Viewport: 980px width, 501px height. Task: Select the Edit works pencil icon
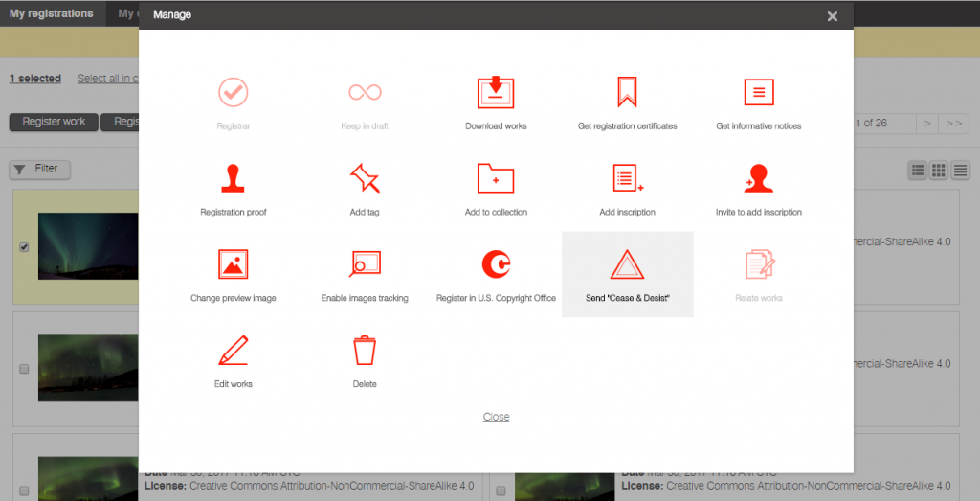tap(233, 351)
